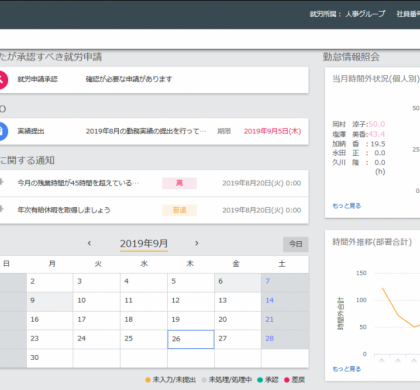This screenshot has width=420, height=390.
Task: Click もっと見る under 当月時間外状況
Action: coord(347,206)
